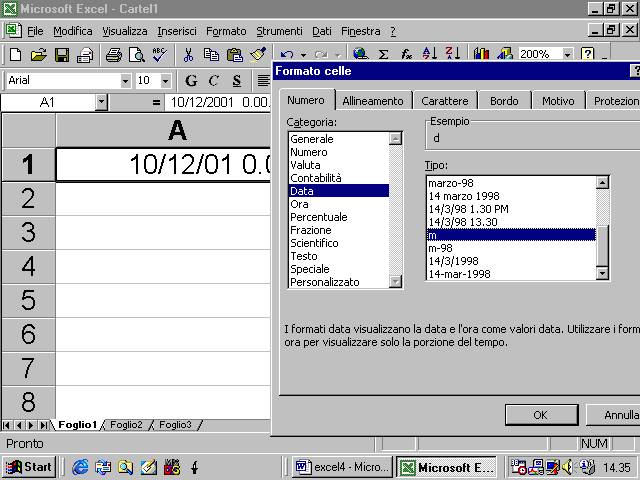Screen dimensions: 640x480
Task: Switch to the Allineamento tab
Action: pyautogui.click(x=373, y=101)
